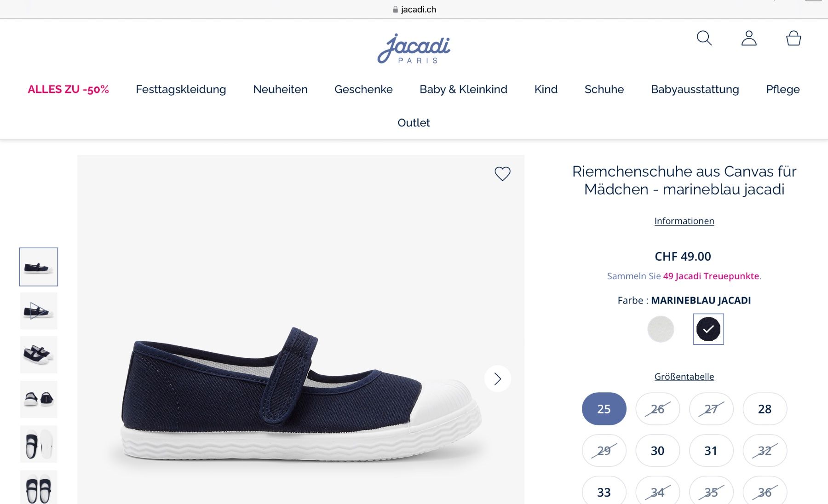Open the Informationen link
The image size is (828, 504).
[x=684, y=221]
